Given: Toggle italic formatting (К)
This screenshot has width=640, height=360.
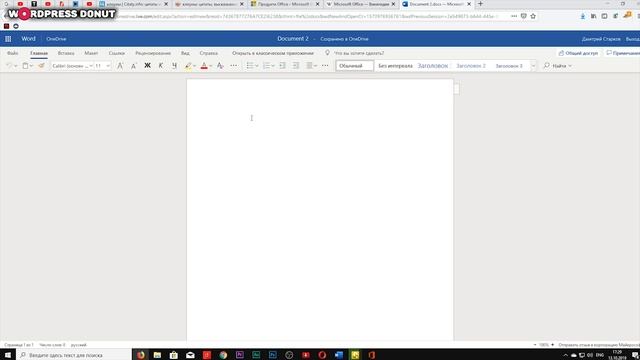Looking at the screenshot, I should pos(161,66).
